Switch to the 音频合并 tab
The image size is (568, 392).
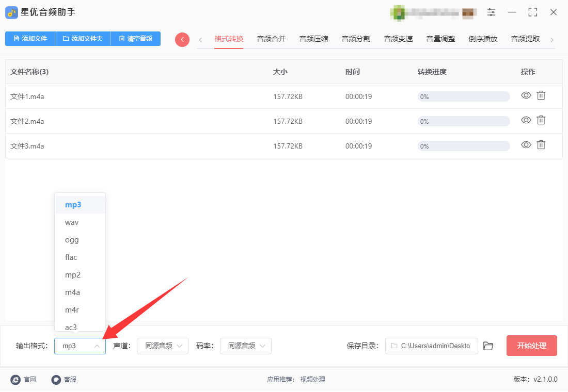(271, 39)
